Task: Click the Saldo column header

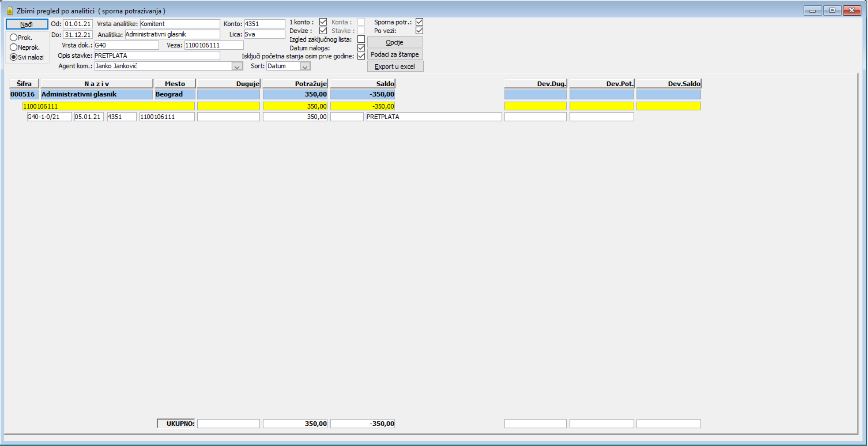Action: click(x=363, y=84)
